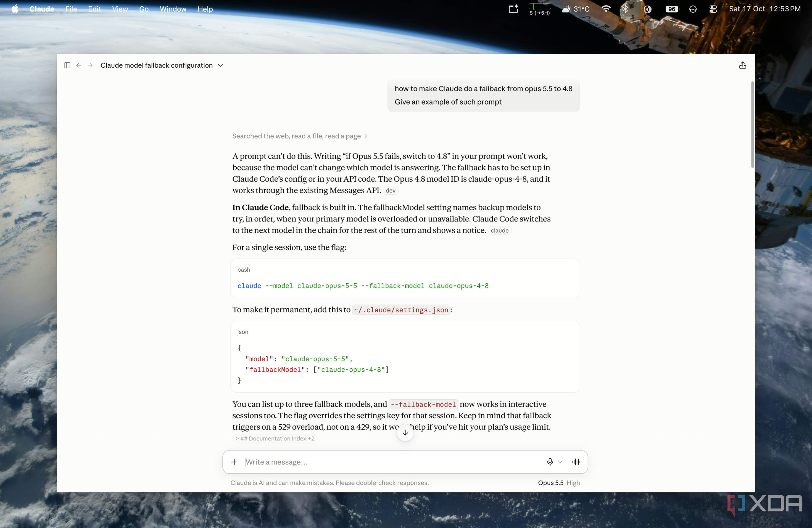The height and width of the screenshot is (528, 812).
Task: Click the plus attachment icon
Action: (234, 462)
